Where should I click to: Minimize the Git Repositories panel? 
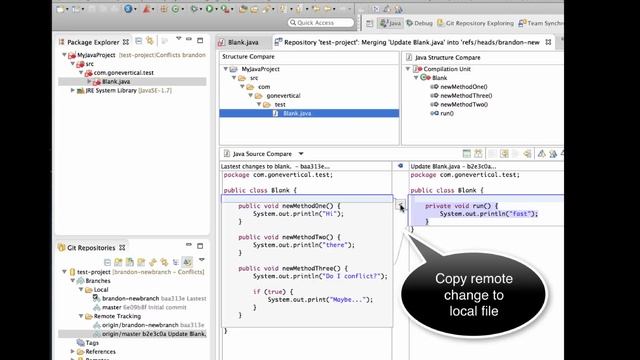[189, 245]
